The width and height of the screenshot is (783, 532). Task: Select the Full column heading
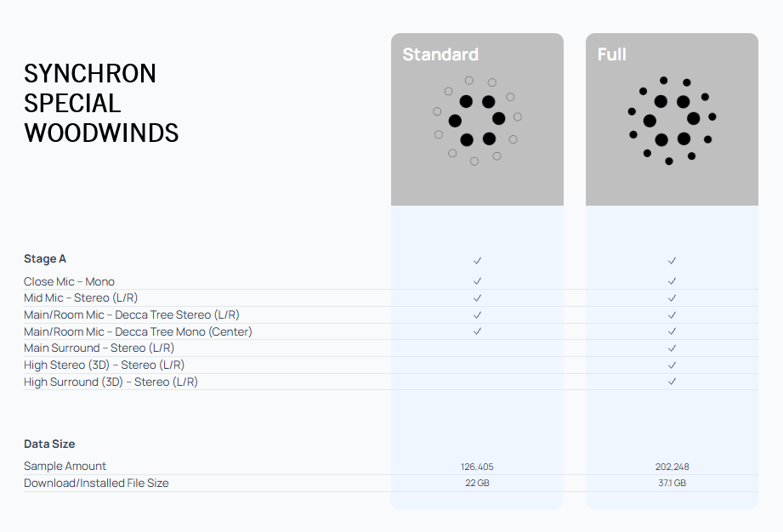612,55
